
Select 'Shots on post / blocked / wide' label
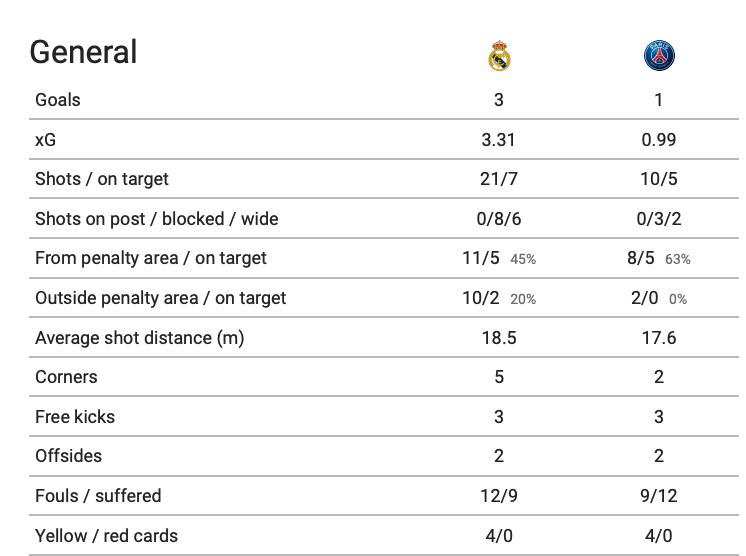coord(157,219)
